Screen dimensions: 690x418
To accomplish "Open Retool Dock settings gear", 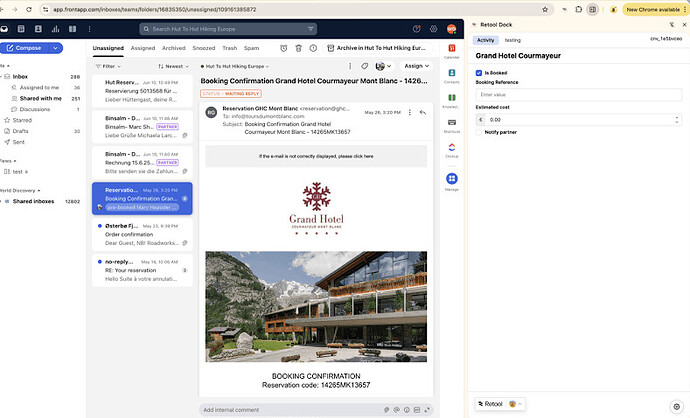I will point(677,407).
